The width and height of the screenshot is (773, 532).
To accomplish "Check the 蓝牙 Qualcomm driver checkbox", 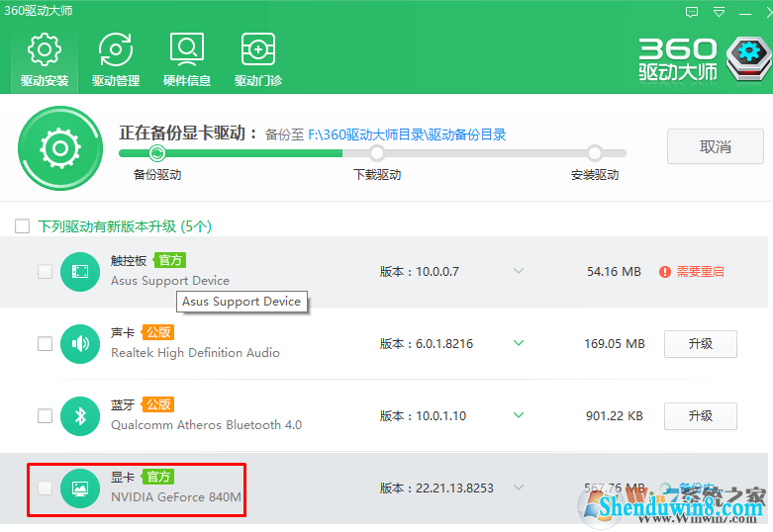I will [45, 416].
